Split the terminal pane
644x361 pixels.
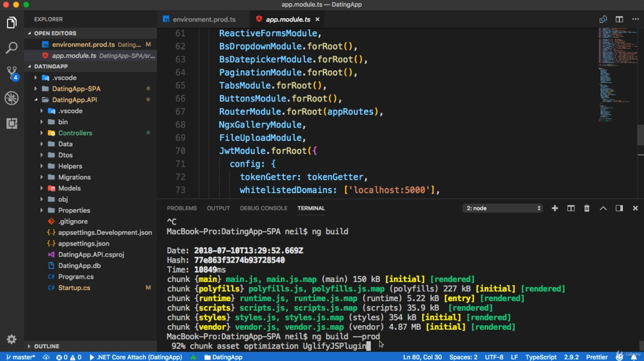[571, 208]
